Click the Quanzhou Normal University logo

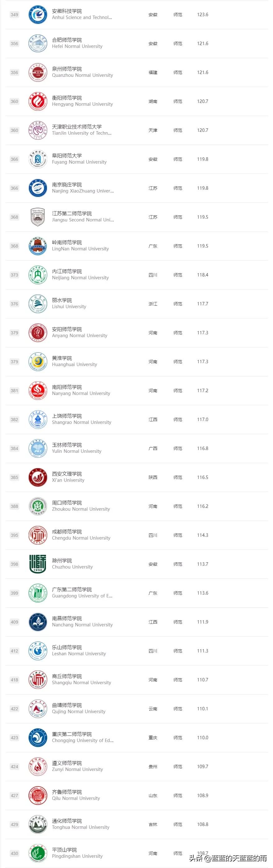38,73
